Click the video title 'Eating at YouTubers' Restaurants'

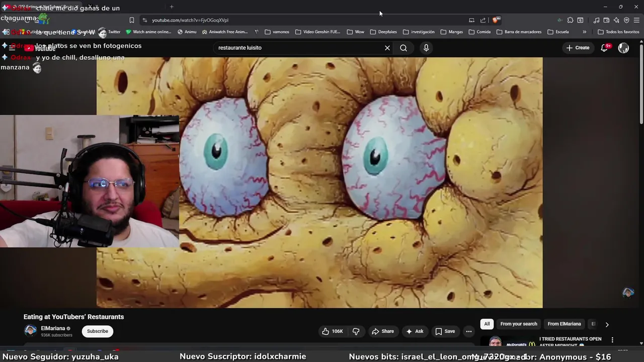[73, 317]
